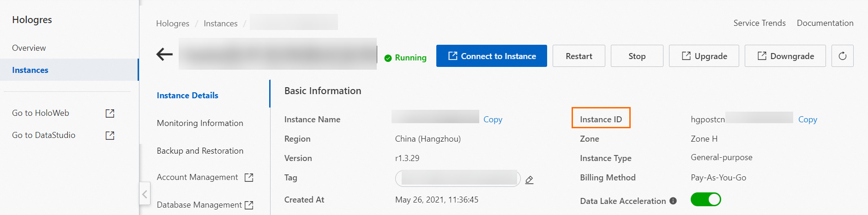Image resolution: width=868 pixels, height=215 pixels.
Task: Click the Connect to Instance button
Action: point(491,56)
